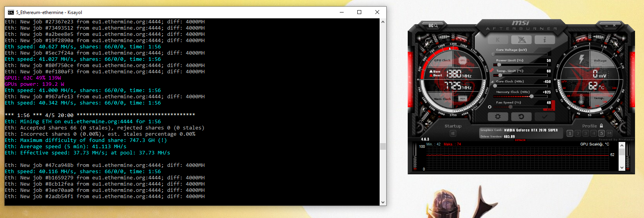The image size is (644, 218).
Task: Toggle link between power and temp limit
Action: tap(492, 71)
